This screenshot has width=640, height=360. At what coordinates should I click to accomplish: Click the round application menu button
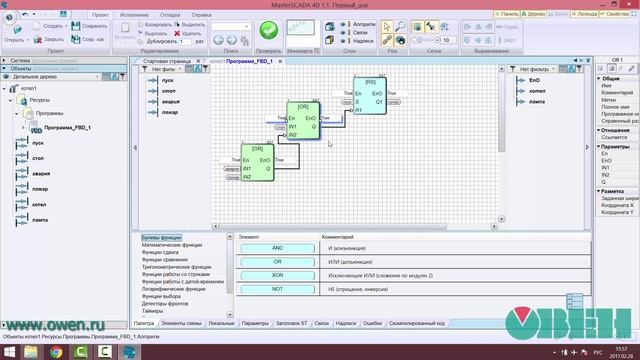coord(9,17)
